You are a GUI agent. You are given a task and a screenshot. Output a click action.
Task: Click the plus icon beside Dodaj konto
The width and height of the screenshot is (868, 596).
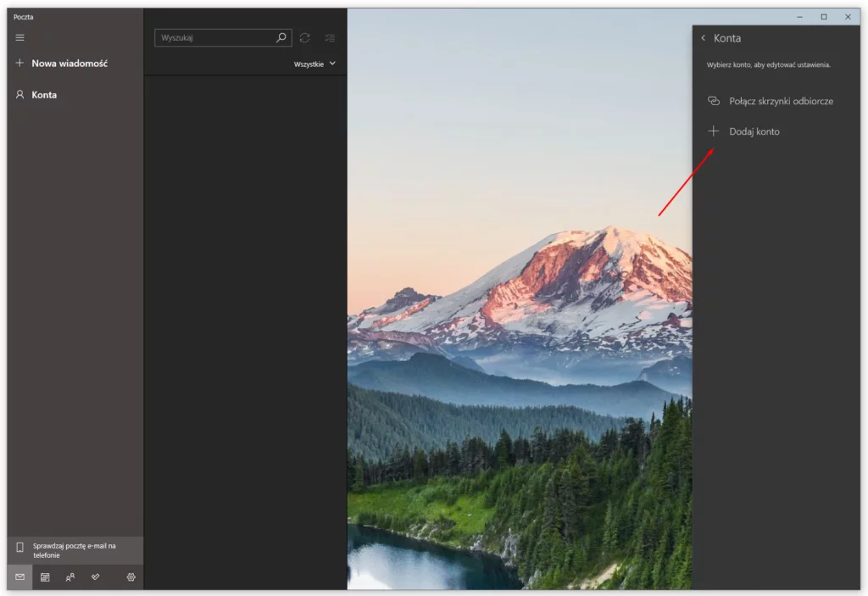pos(713,131)
